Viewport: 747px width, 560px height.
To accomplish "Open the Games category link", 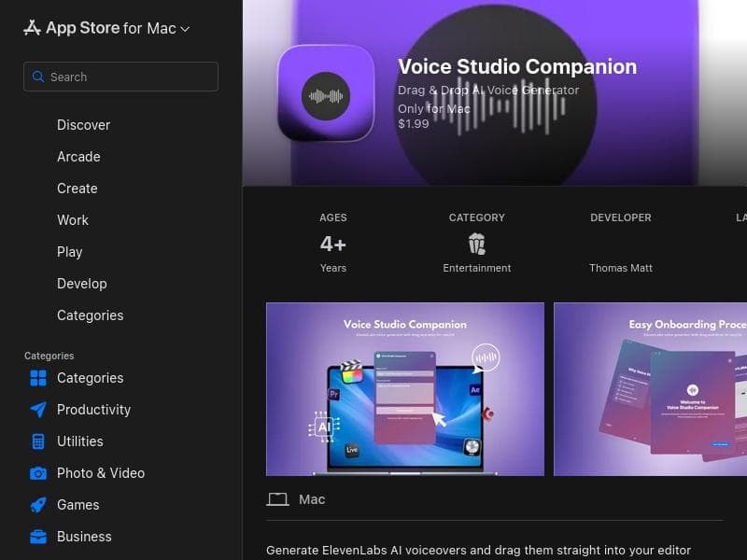I will 78,505.
